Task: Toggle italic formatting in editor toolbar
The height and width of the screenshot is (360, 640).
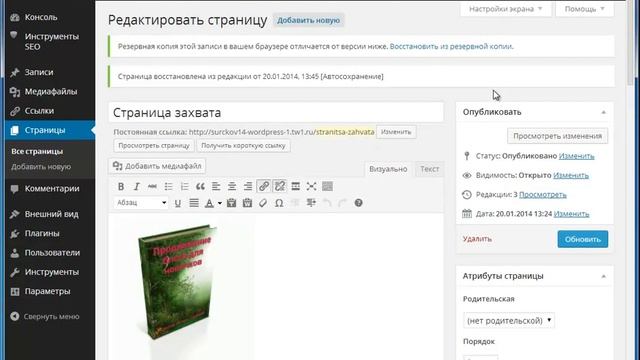Action: click(x=136, y=187)
